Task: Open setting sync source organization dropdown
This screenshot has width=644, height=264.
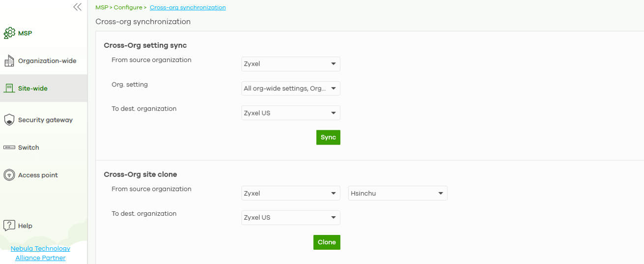Action: pyautogui.click(x=291, y=64)
